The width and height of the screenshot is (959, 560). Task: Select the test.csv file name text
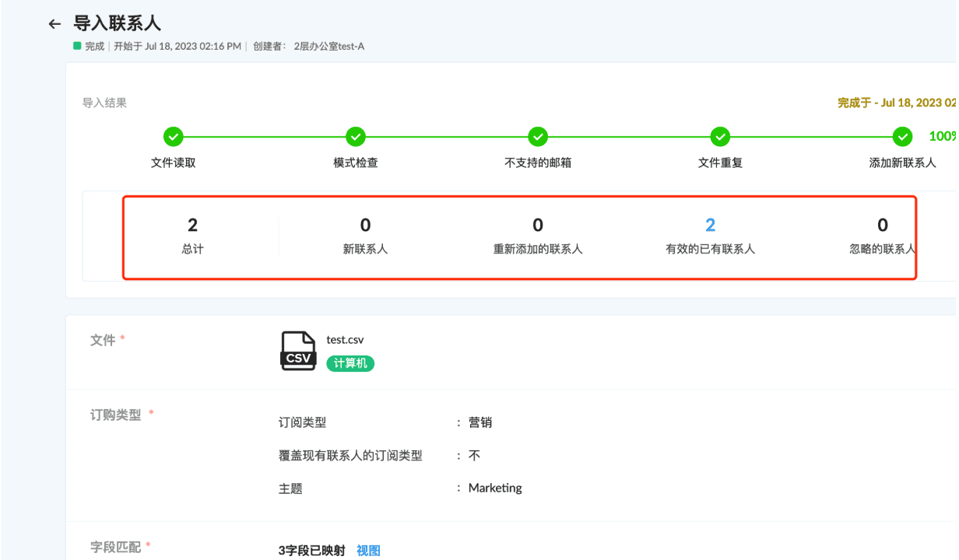tap(345, 339)
